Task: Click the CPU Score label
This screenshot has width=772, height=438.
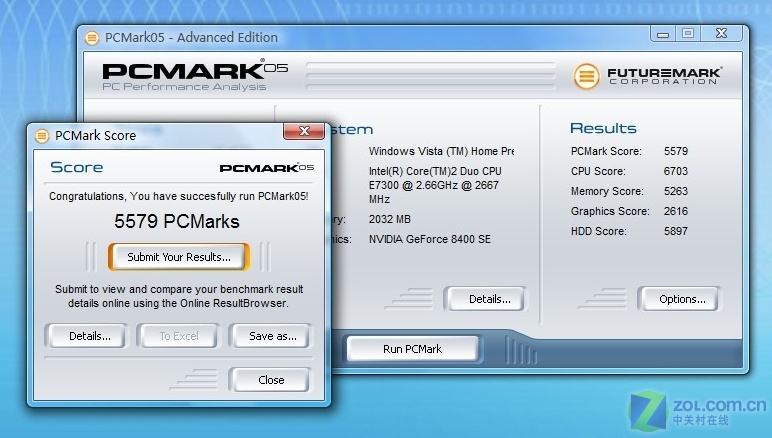Action: point(598,171)
